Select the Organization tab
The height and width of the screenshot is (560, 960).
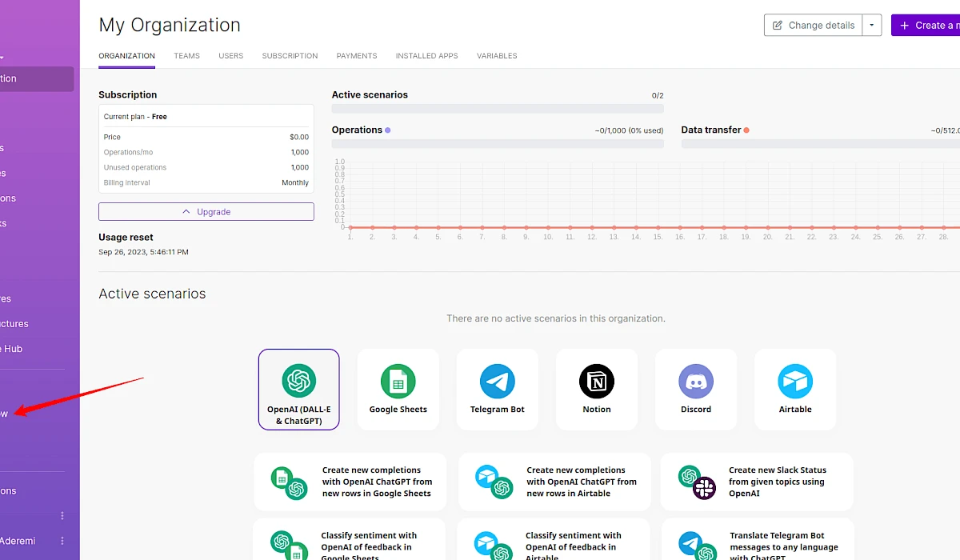[126, 56]
